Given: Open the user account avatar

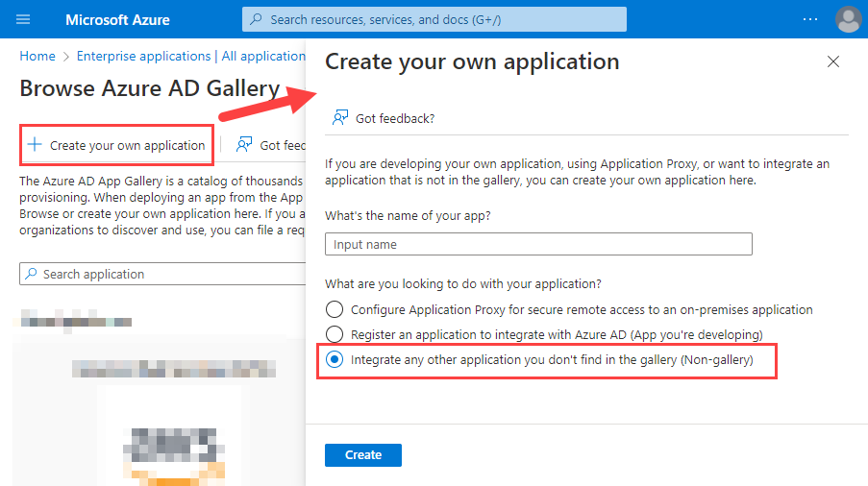Looking at the screenshot, I should point(848,19).
